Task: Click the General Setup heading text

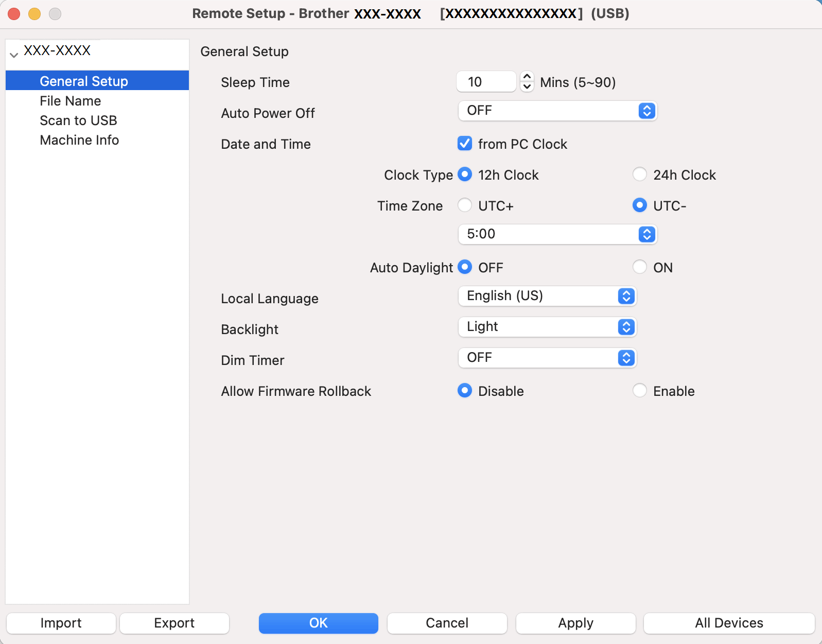Action: [244, 51]
